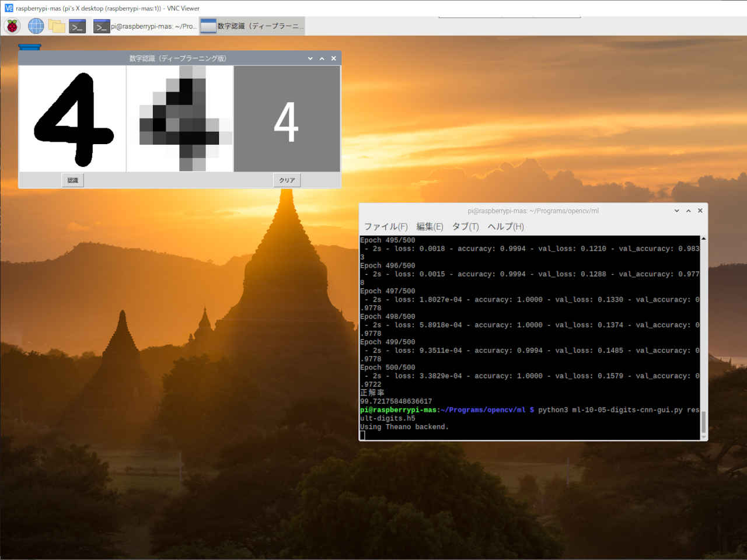Image resolution: width=747 pixels, height=560 pixels.
Task: Open the Raspberry Pi application menu
Action: pyautogui.click(x=12, y=26)
